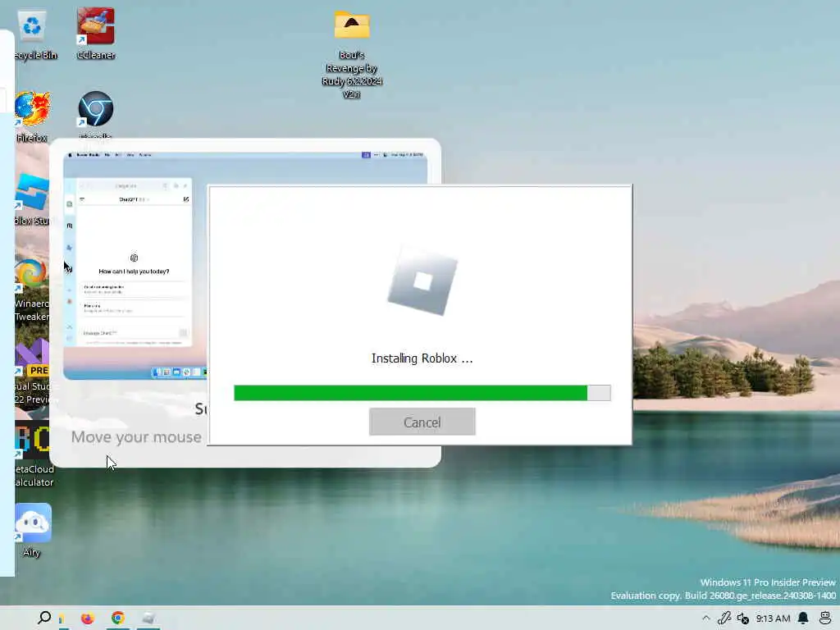Click "Move your mouse" text in background window
This screenshot has height=630, width=840.
click(136, 437)
